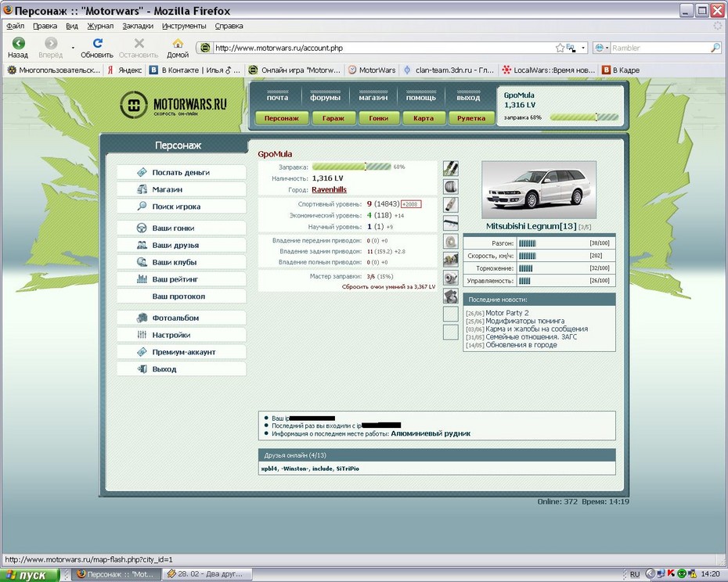Open Ваш протокол in the sidebar
Screen dimensions: 728x582
click(181, 296)
